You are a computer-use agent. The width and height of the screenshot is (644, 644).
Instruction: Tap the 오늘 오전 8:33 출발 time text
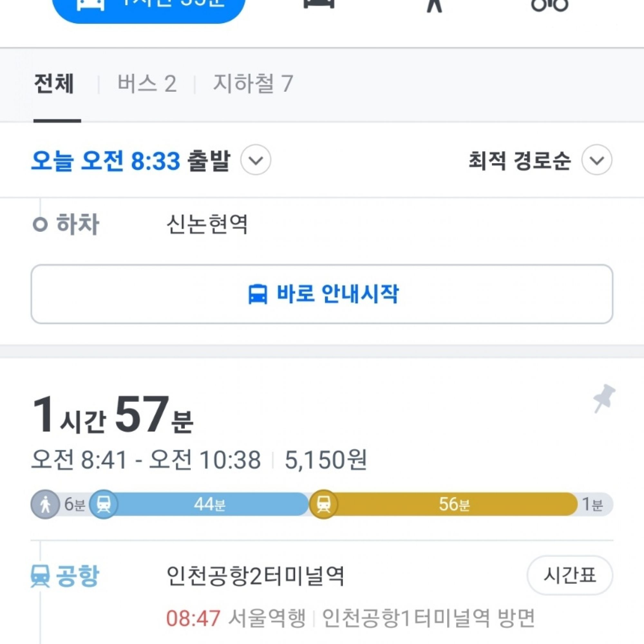tap(130, 161)
